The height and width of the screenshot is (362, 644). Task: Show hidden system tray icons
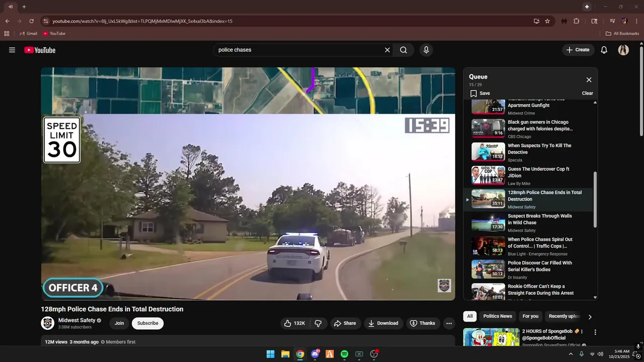pos(571,354)
